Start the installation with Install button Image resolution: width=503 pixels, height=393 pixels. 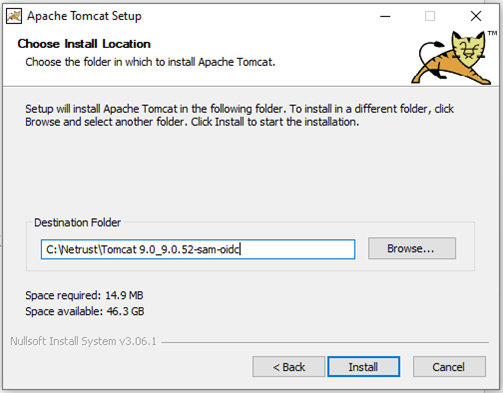coord(363,367)
